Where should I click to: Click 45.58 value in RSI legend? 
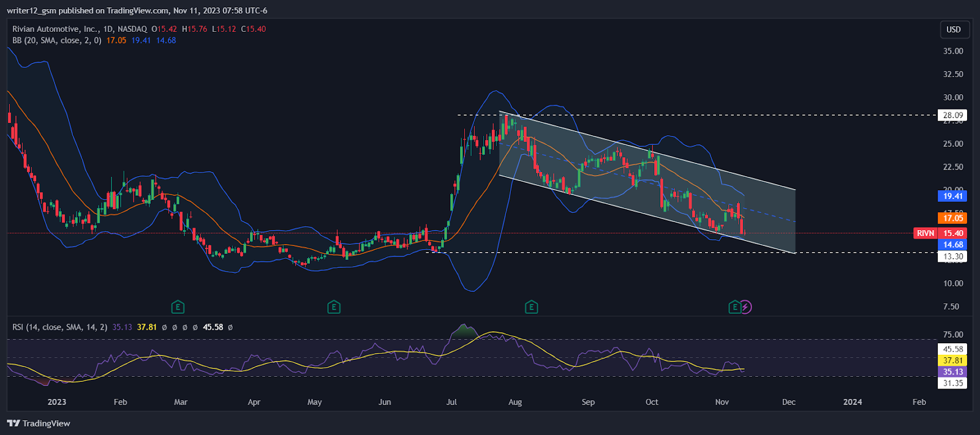click(x=213, y=327)
